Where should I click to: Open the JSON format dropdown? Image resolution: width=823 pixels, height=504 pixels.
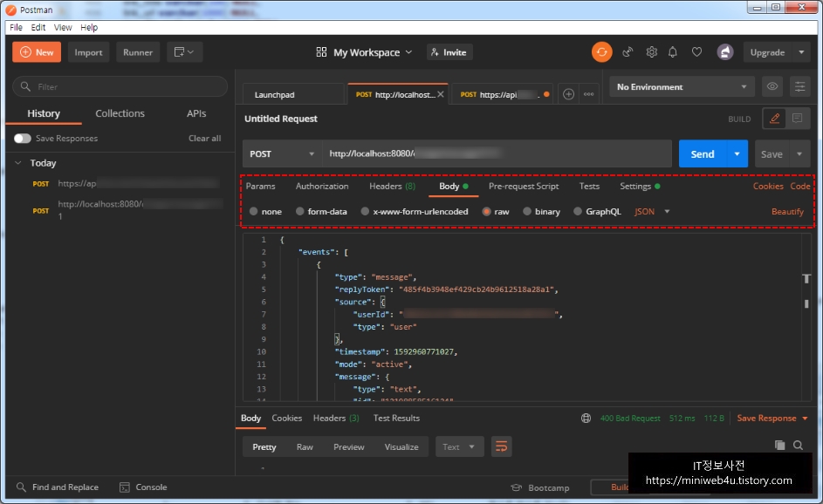click(x=652, y=211)
